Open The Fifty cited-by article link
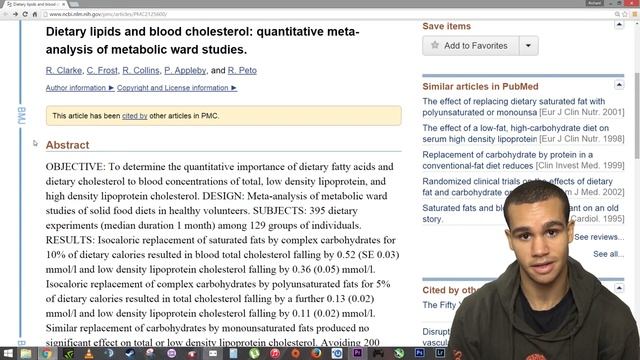Viewport: 640px width, 360px height. [440, 305]
